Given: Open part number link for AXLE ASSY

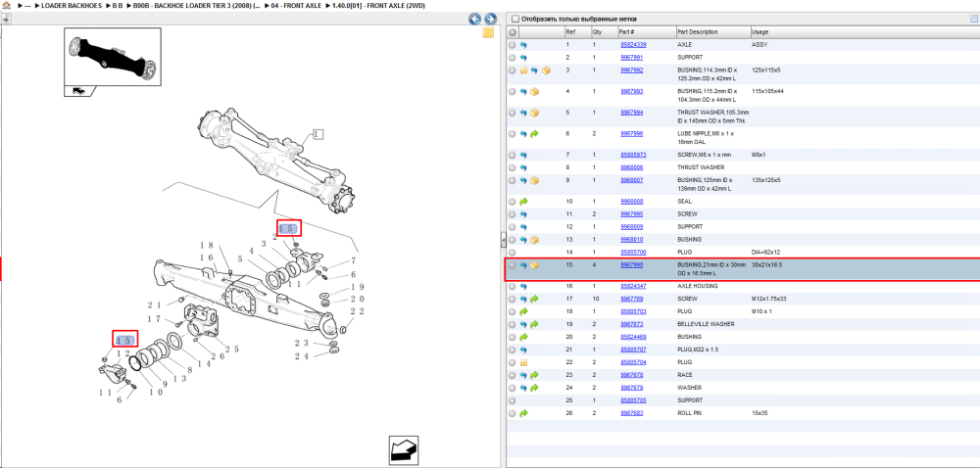Looking at the screenshot, I should coord(633,45).
